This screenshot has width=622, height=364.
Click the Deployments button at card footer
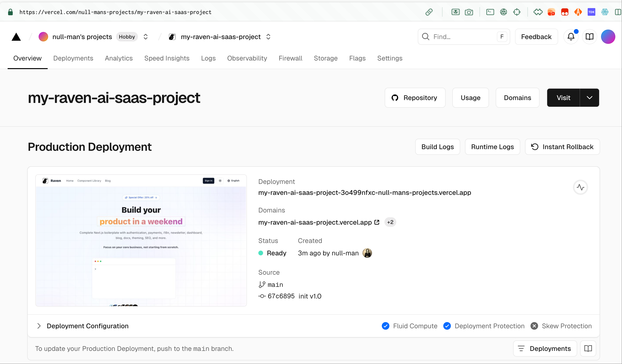545,349
